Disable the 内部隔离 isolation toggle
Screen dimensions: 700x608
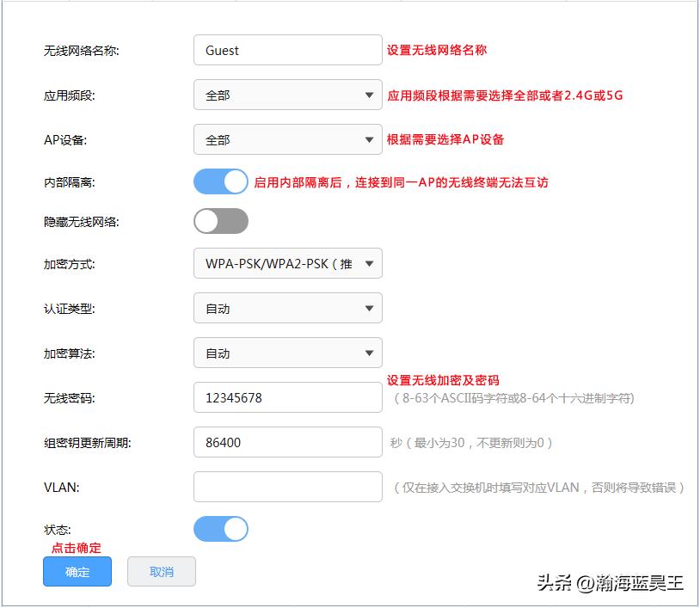(x=220, y=181)
